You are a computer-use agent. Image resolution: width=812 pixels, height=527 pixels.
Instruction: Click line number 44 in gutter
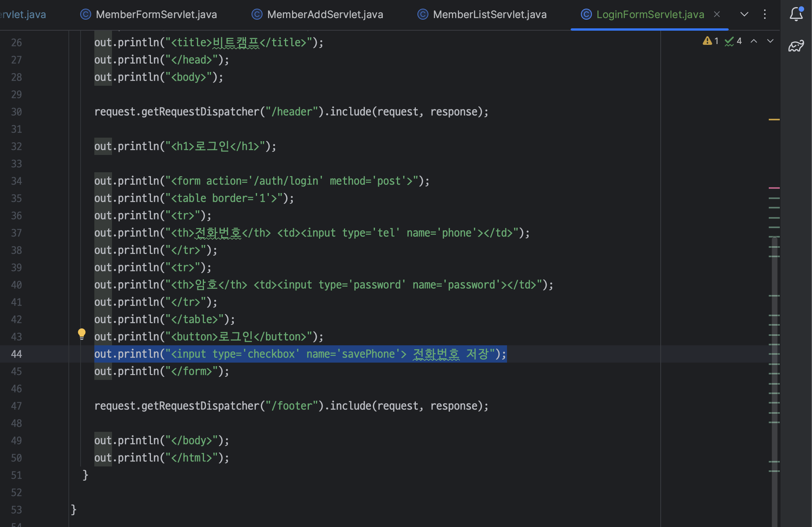(17, 354)
